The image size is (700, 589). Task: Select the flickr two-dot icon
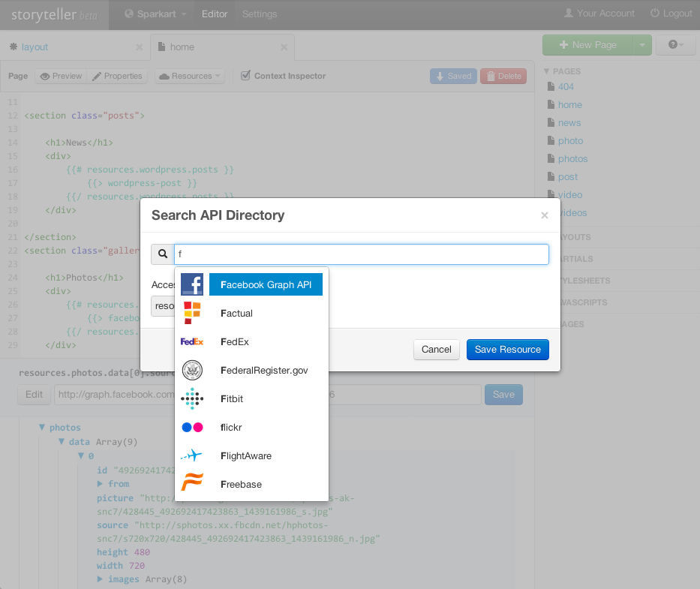192,428
